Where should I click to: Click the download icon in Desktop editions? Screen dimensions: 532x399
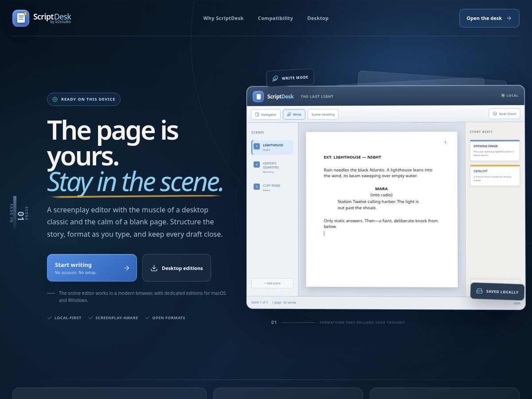point(154,268)
